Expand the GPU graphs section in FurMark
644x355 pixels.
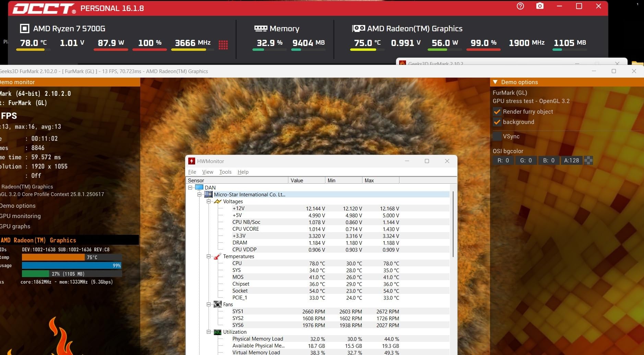tap(15, 226)
